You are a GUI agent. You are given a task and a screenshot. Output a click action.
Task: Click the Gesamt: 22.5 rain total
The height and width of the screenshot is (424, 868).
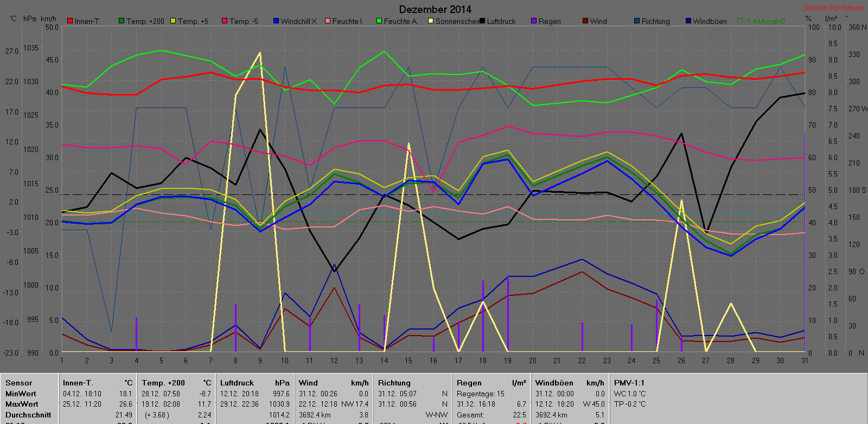pyautogui.click(x=492, y=415)
